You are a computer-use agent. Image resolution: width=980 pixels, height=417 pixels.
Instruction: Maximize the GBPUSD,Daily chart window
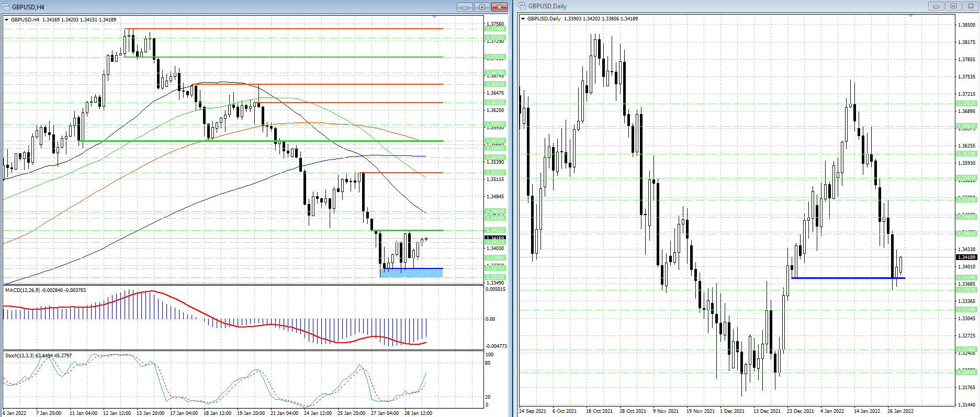953,6
